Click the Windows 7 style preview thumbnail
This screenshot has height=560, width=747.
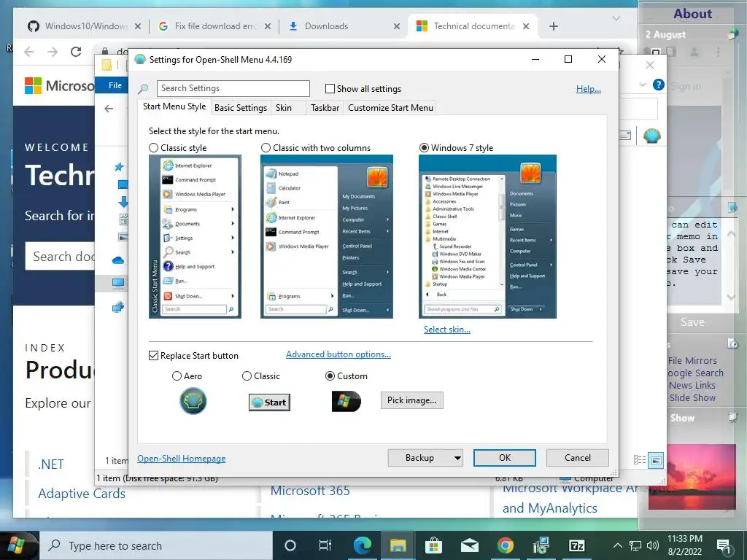pos(487,237)
